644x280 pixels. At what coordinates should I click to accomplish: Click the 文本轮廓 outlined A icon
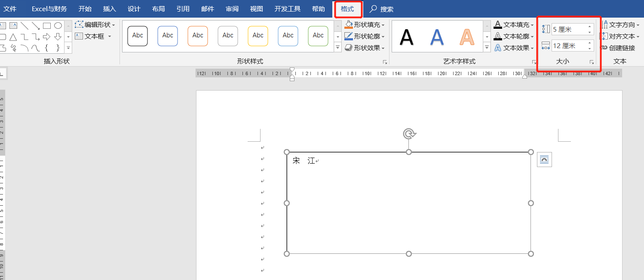click(498, 37)
